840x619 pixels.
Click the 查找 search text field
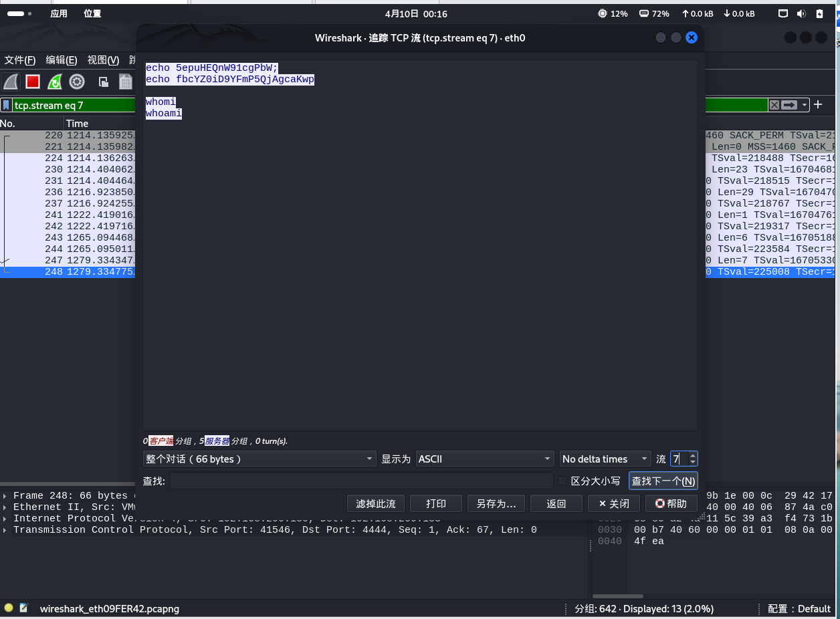(361, 481)
